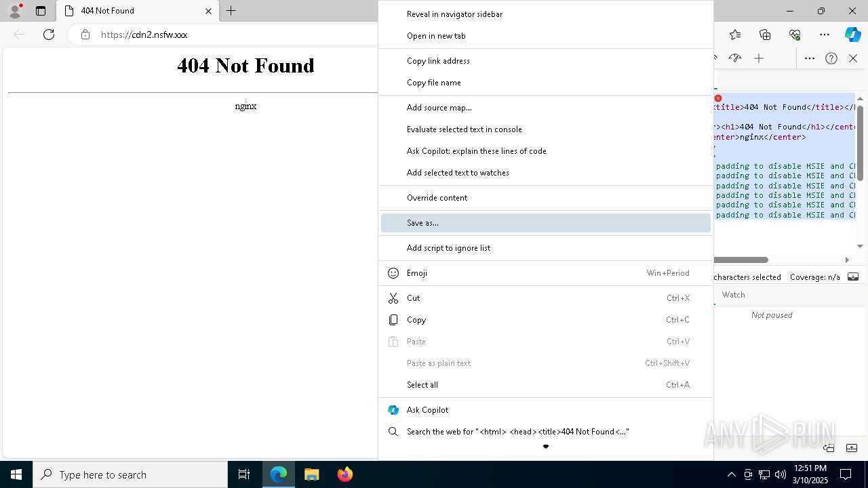
Task: Choose Cut from the context menu
Action: click(546, 298)
